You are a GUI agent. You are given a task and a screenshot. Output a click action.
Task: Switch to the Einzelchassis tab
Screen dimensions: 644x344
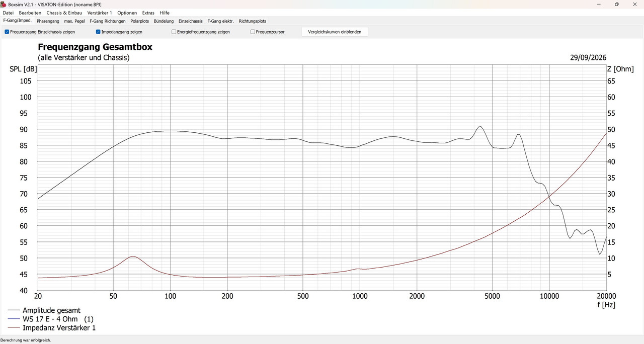191,21
